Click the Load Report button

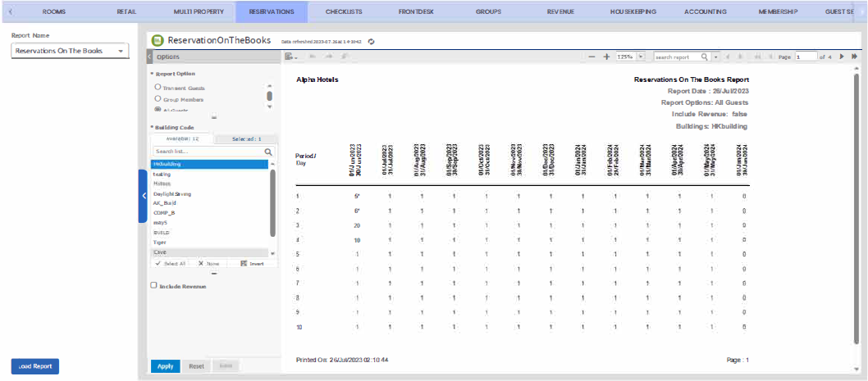pos(35,366)
